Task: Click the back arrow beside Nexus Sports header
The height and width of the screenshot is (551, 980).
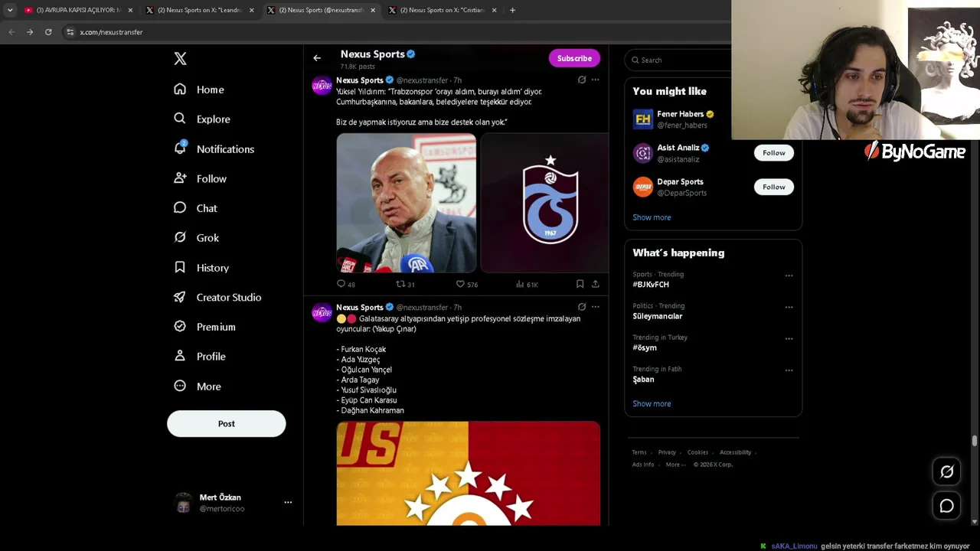Action: tap(317, 58)
